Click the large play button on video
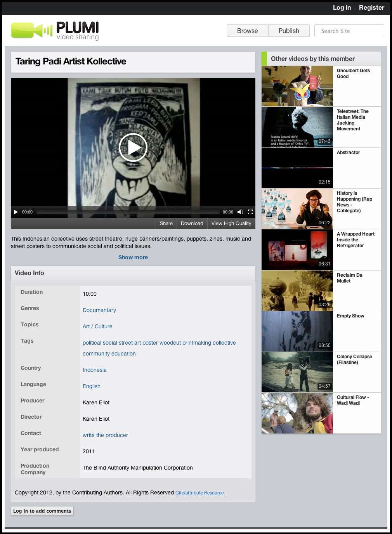This screenshot has height=534, width=392. click(133, 147)
